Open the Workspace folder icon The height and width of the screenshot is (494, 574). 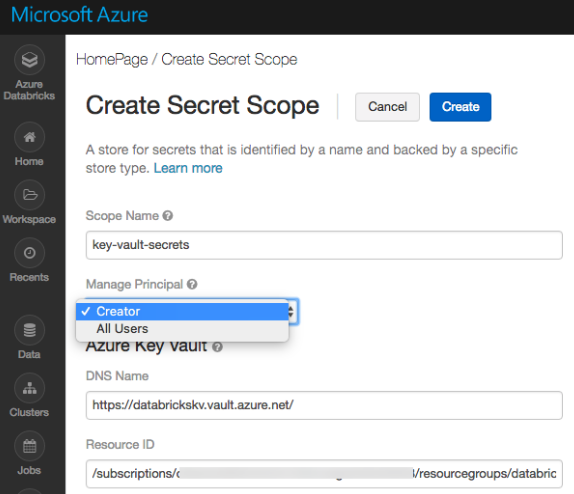(29, 195)
